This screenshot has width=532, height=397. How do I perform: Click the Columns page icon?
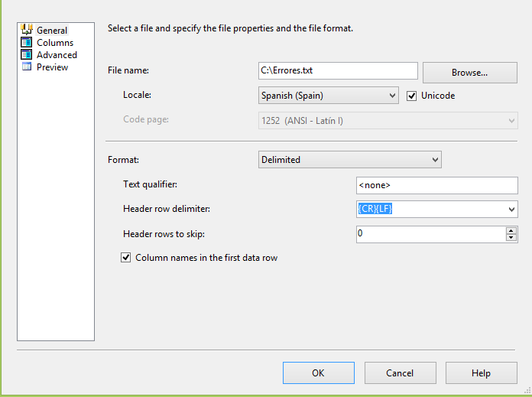click(x=26, y=43)
